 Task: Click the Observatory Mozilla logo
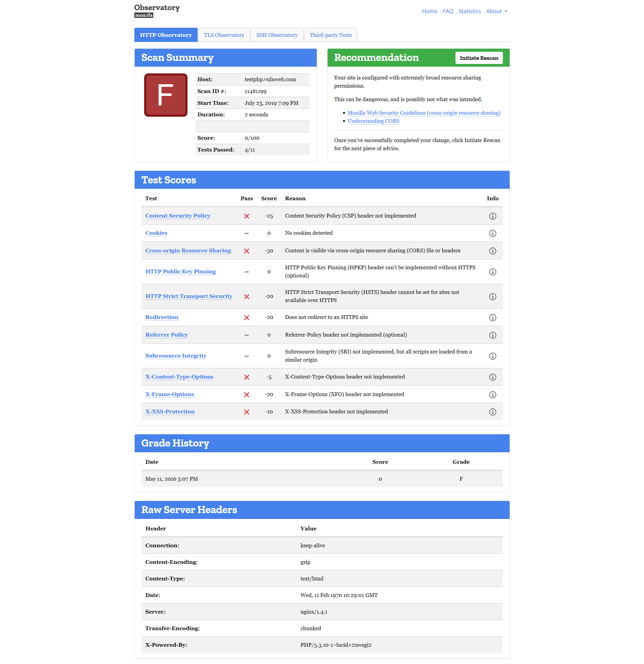point(157,11)
